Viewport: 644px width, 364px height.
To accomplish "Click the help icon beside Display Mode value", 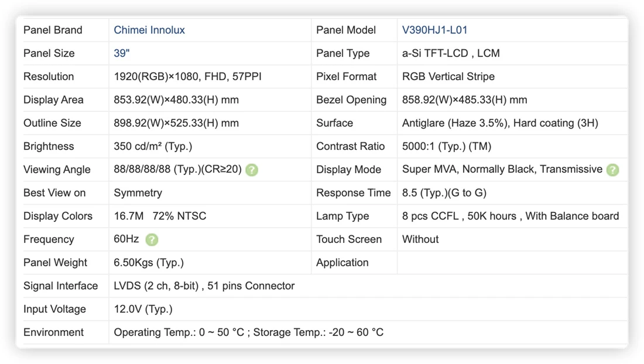I will 613,170.
